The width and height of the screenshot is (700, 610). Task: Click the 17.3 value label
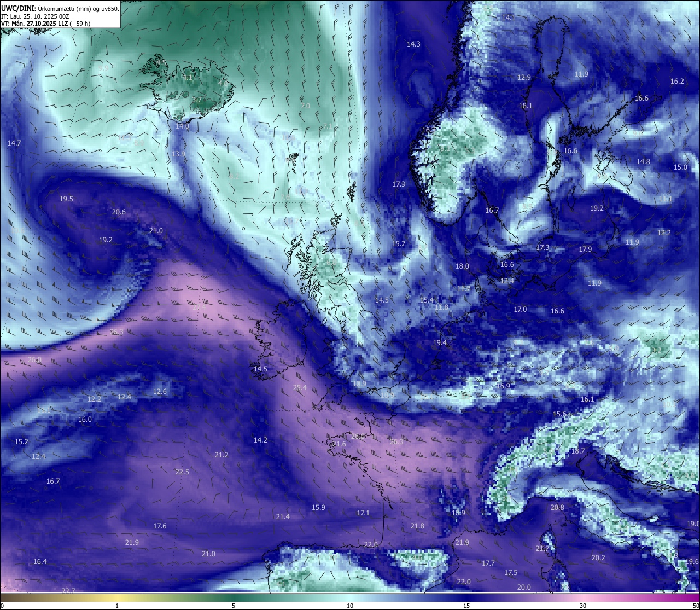tap(542, 248)
